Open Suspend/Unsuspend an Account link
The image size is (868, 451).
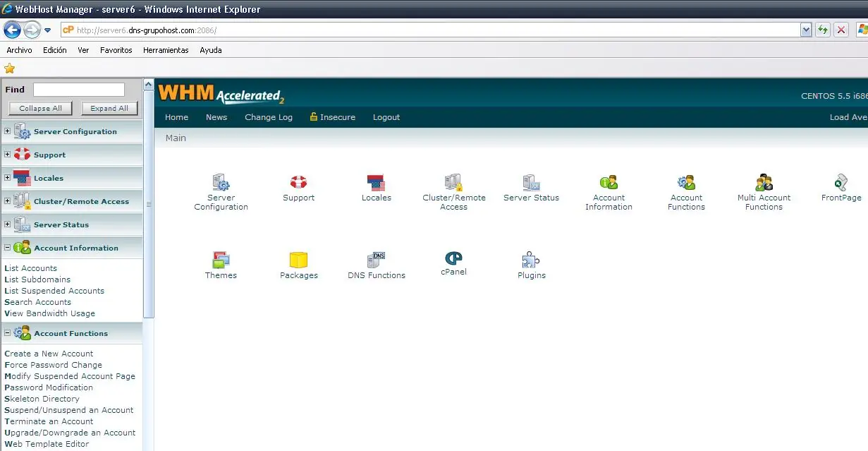pyautogui.click(x=68, y=410)
